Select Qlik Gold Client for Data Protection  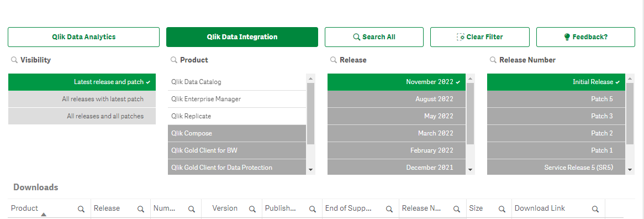click(x=237, y=167)
